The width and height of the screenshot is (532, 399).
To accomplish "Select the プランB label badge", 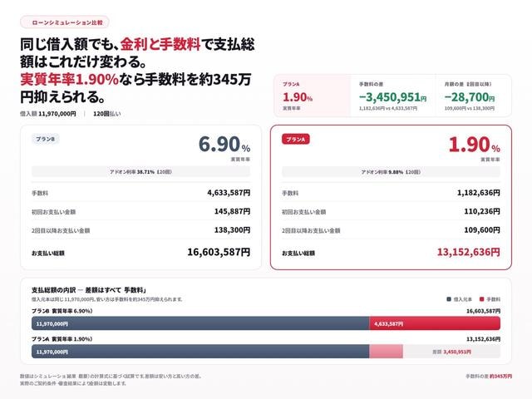I will (46, 139).
